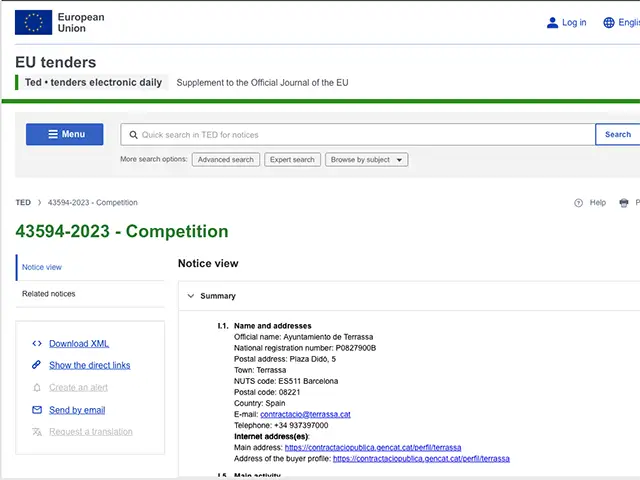Click the 'Official name: Ayuntamiento de Terrassa' line

pyautogui.click(x=303, y=337)
